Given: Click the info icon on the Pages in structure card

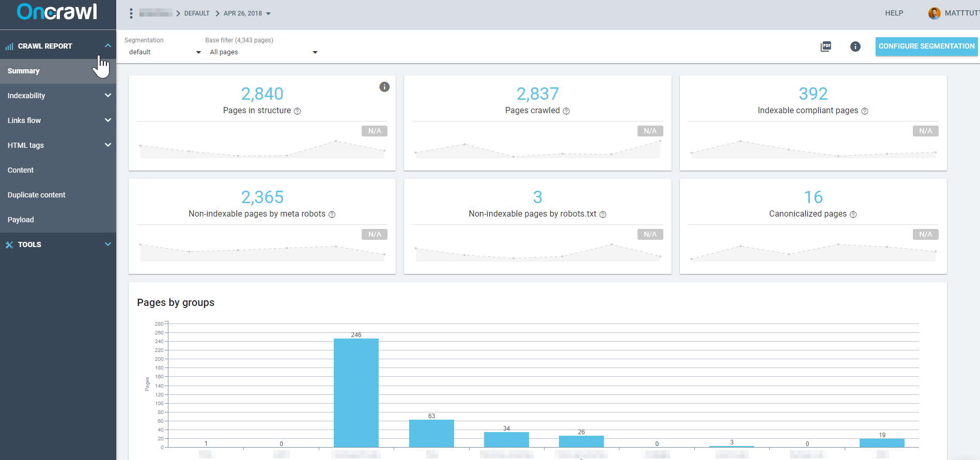Looking at the screenshot, I should tap(384, 87).
